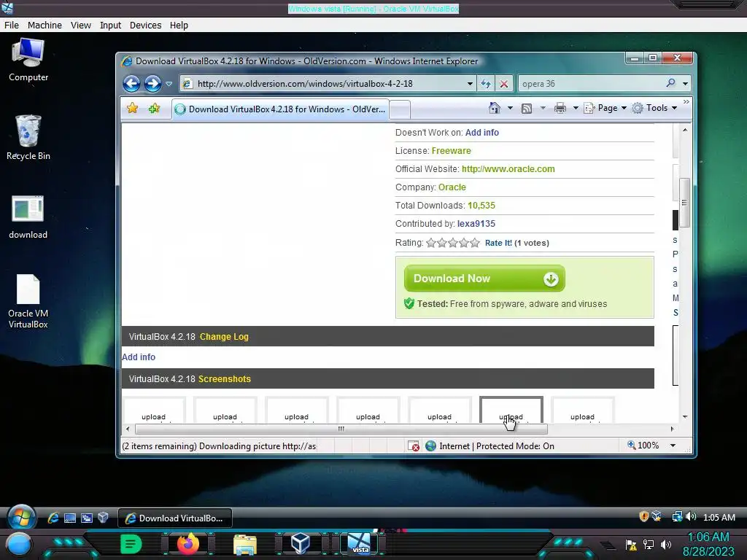This screenshot has height=560, width=747.
Task: Open the Oracle company link
Action: tap(452, 187)
